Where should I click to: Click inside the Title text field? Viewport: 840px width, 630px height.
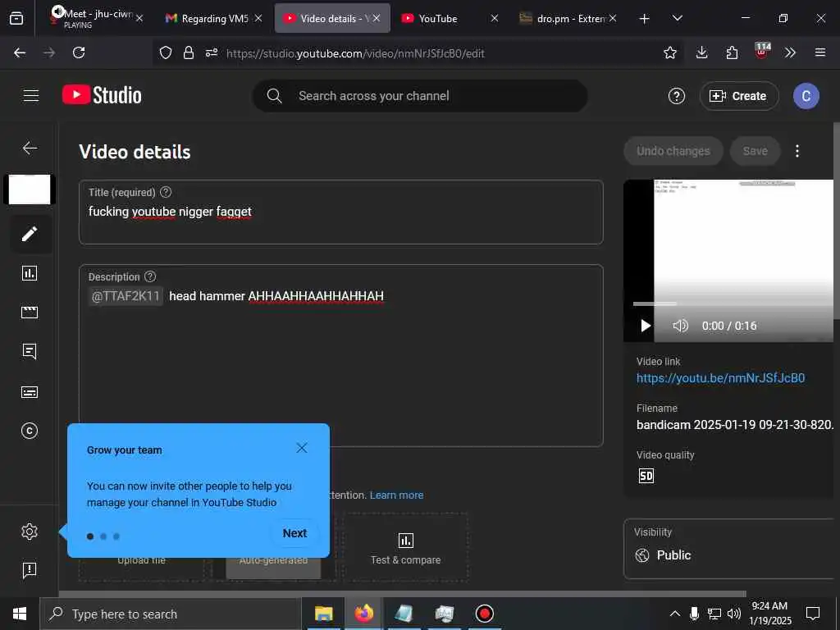click(340, 212)
